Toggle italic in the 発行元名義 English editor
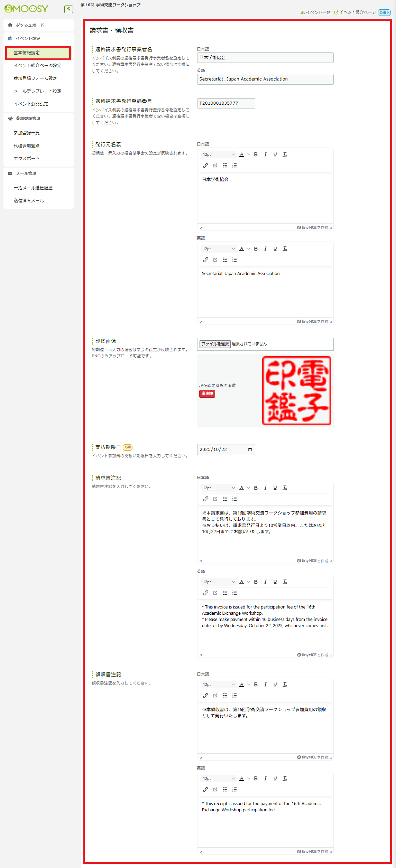396x868 pixels. tap(265, 249)
